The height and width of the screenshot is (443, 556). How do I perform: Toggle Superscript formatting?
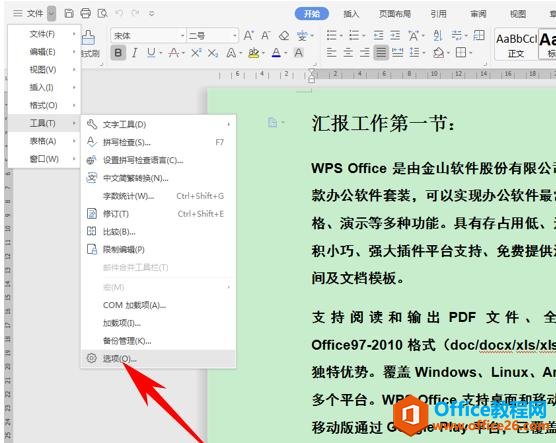[x=196, y=53]
